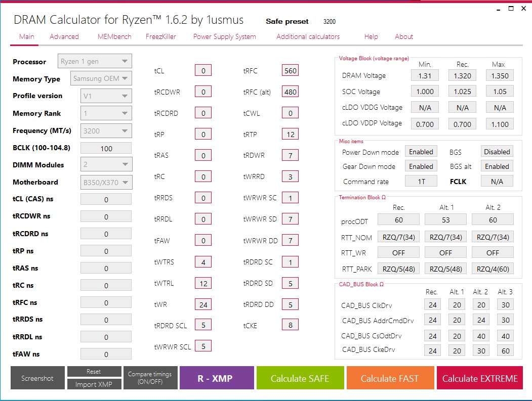Click the CAD_BUS CkeDrv Alt. 3 value 60
This screenshot has height=401, width=532.
(506, 350)
